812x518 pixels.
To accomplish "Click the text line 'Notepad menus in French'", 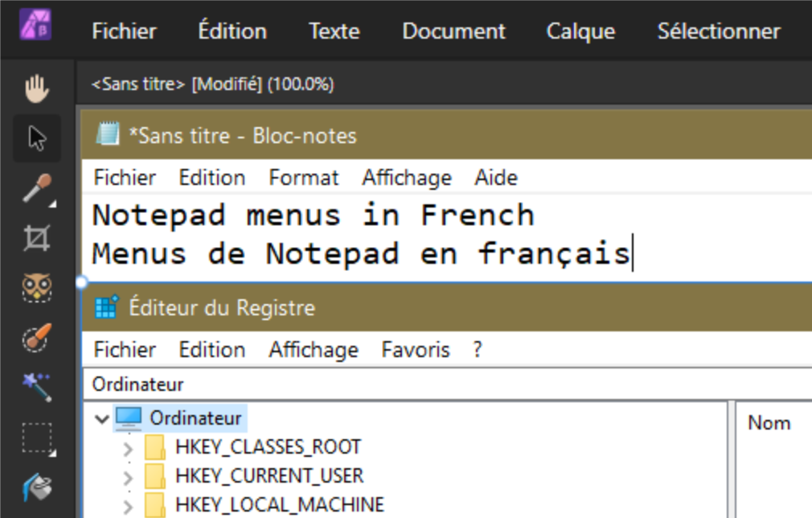I will click(314, 215).
